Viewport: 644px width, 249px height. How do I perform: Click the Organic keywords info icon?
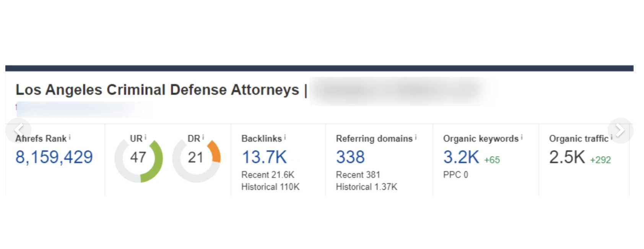point(522,137)
